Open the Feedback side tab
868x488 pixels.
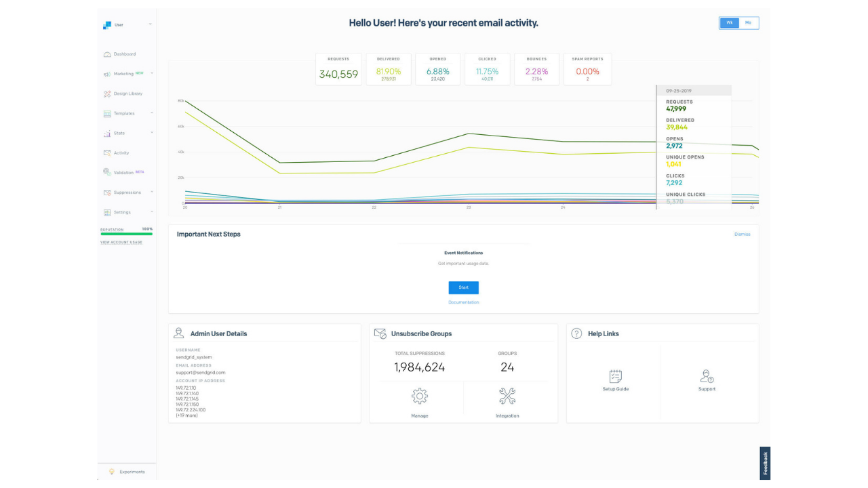(765, 464)
